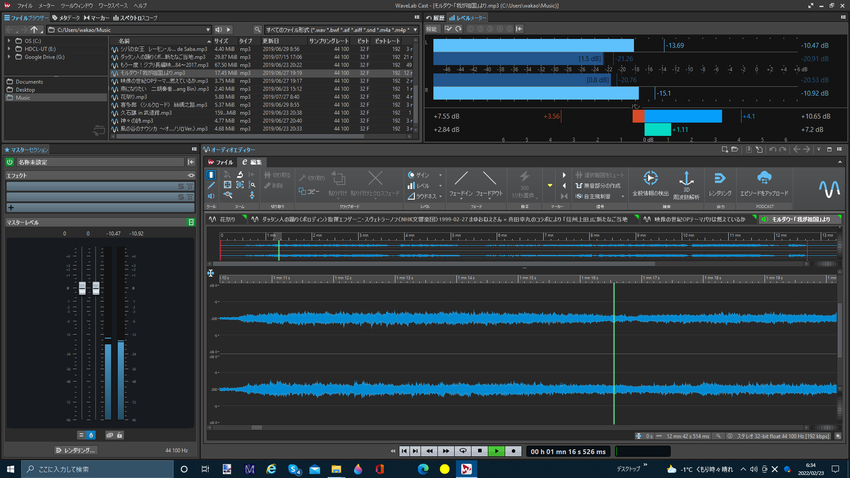Select the pen drawing tool
Screen dimensions: 850x478
(x=211, y=185)
